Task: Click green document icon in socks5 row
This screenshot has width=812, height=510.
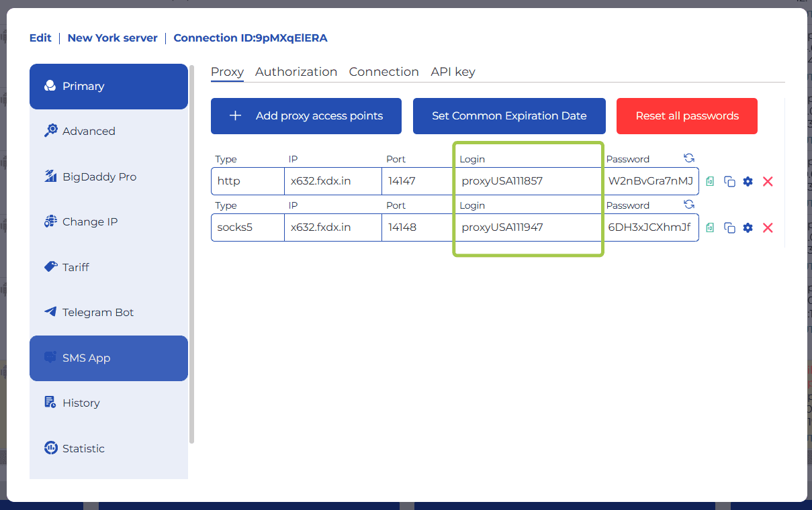Action: tap(710, 228)
